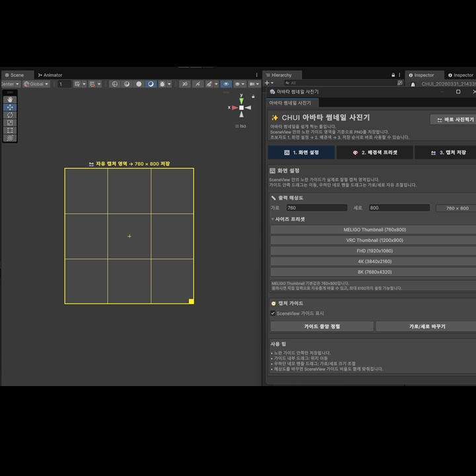The image size is (476, 476).
Task: Click the grid snapping increment icon
Action: click(93, 84)
